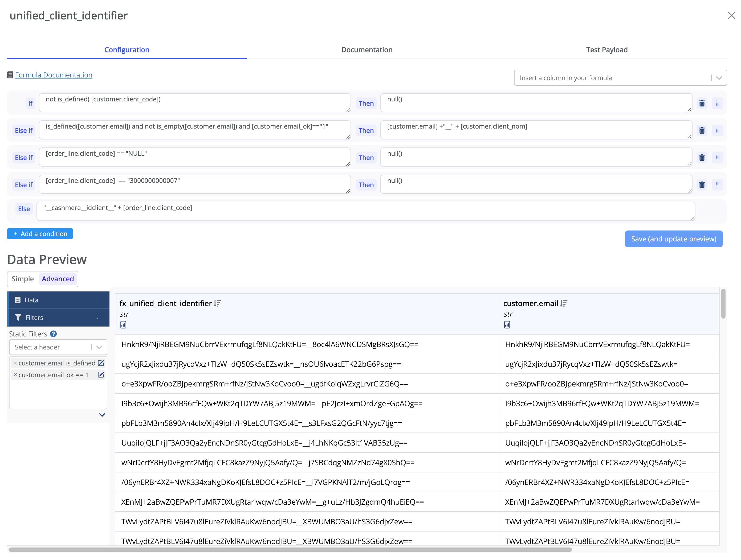Image resolution: width=741 pixels, height=560 pixels.
Task: Grab drag handle of "3000000000007" row
Action: 717,185
